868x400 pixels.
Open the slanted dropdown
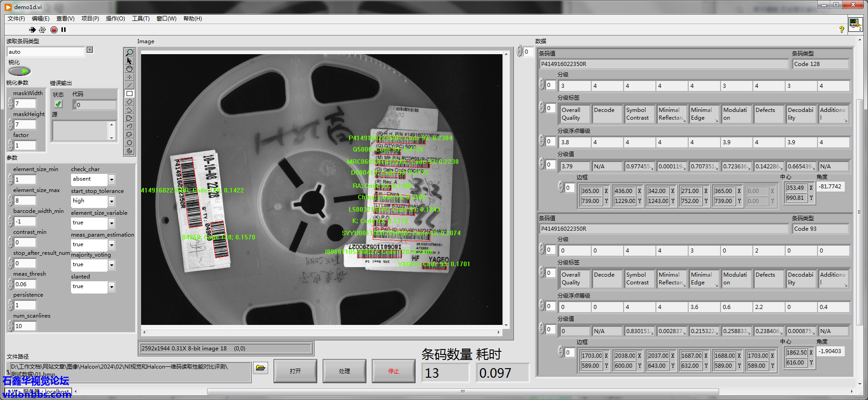point(112,287)
